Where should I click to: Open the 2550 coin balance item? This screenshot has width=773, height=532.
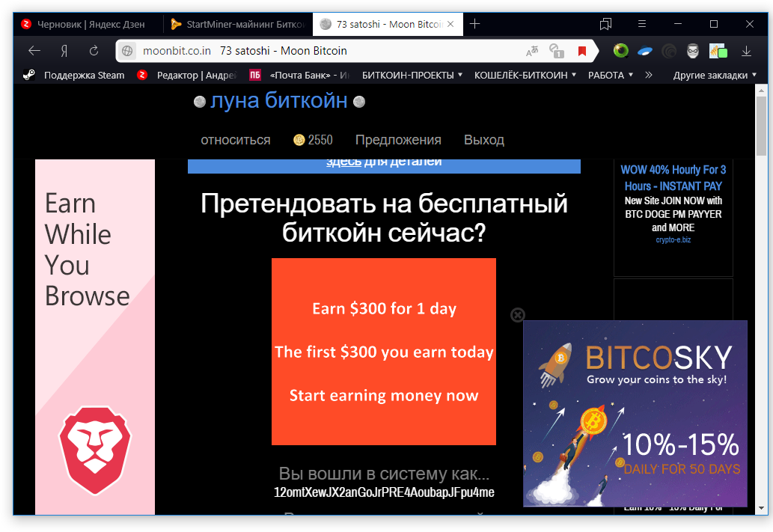[x=313, y=140]
